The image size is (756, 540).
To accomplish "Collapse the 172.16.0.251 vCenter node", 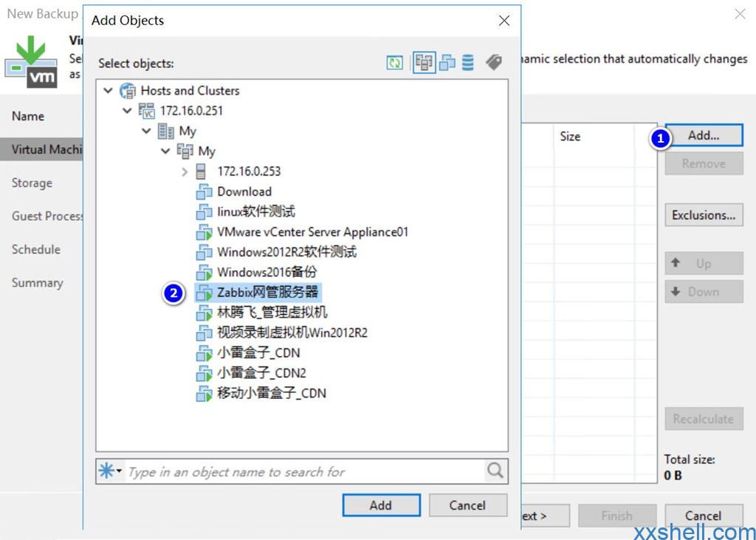I will [127, 111].
